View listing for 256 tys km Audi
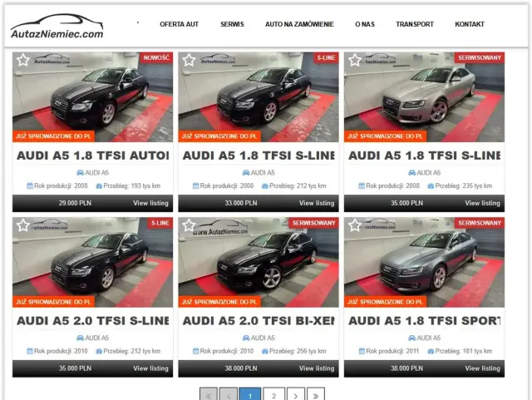This screenshot has height=400, width=532. 317,368
